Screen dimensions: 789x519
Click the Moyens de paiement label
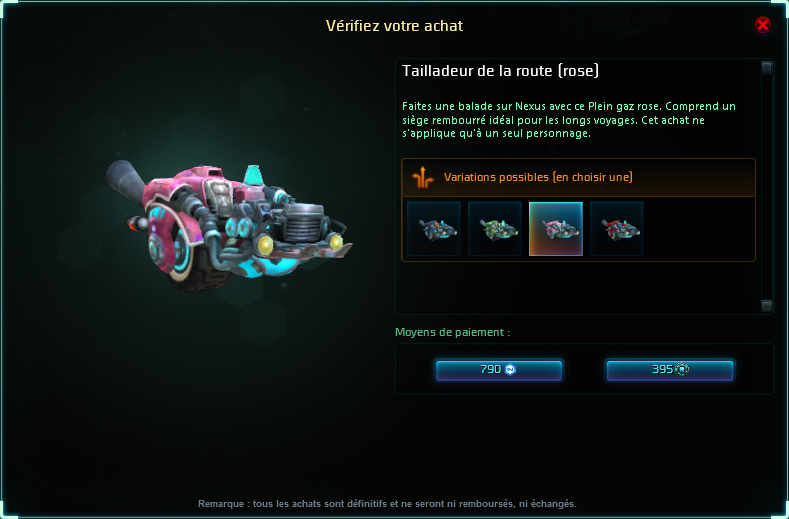point(452,332)
